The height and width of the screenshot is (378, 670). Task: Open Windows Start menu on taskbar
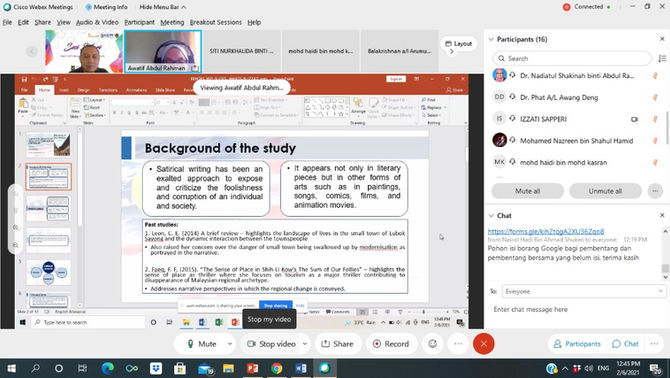(x=11, y=368)
